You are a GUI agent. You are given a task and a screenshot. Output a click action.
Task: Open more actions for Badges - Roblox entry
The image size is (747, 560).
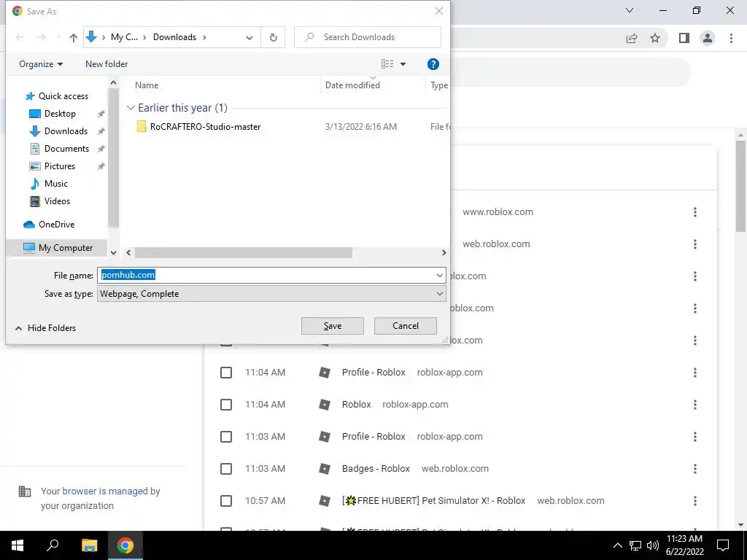(695, 469)
